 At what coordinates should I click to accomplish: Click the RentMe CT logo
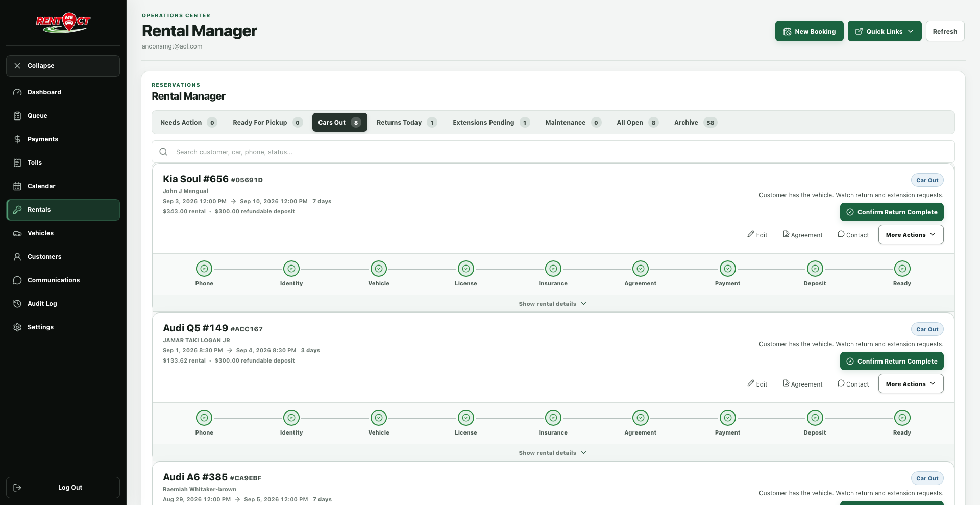[63, 23]
